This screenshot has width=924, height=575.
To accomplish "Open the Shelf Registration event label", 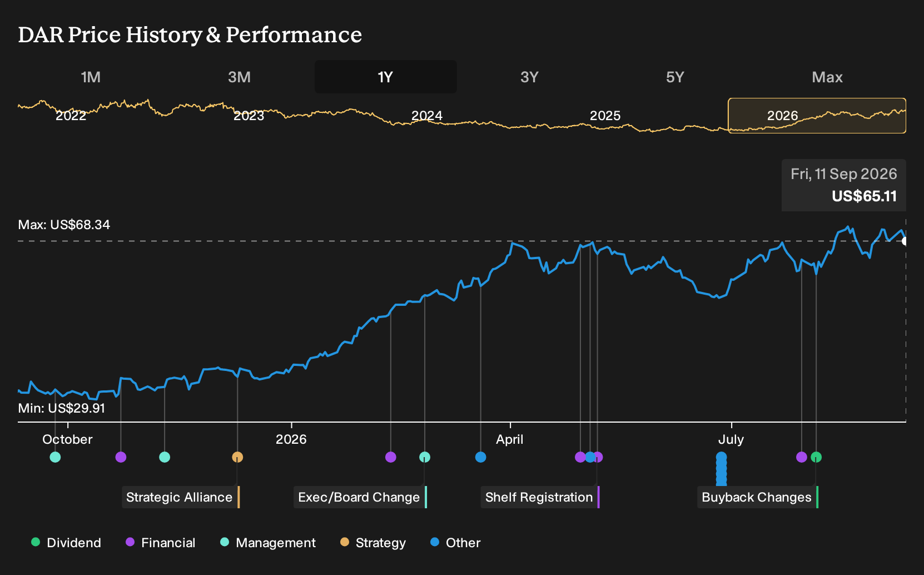I will click(540, 497).
